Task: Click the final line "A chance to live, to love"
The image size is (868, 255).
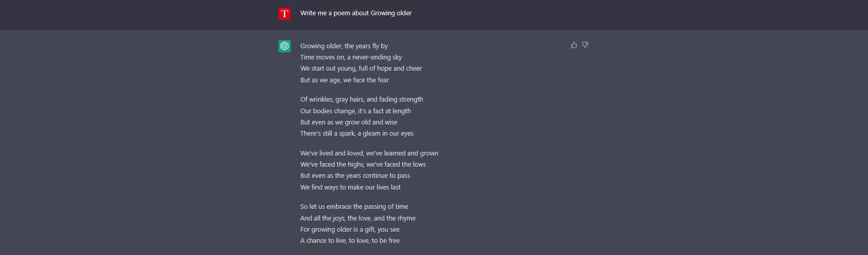Action: [x=350, y=241]
